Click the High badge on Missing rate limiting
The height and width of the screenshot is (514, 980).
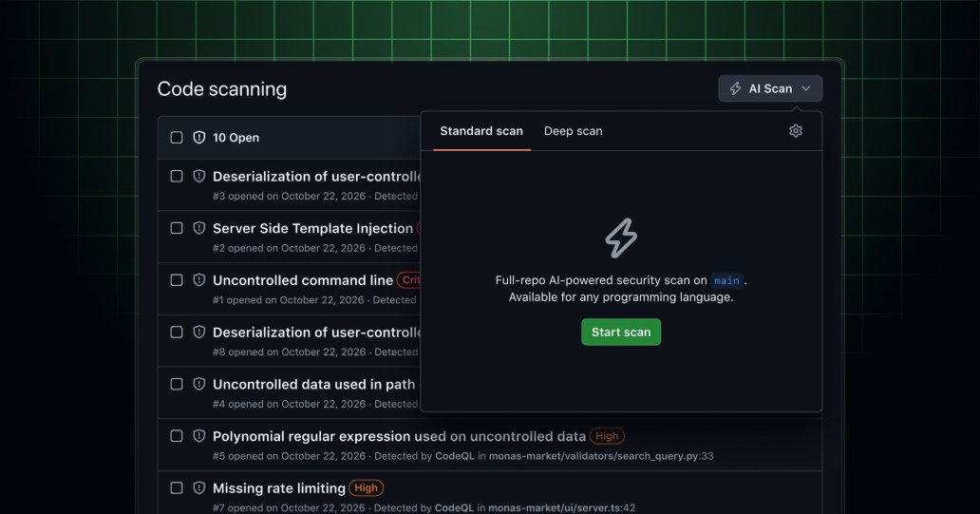(366, 487)
